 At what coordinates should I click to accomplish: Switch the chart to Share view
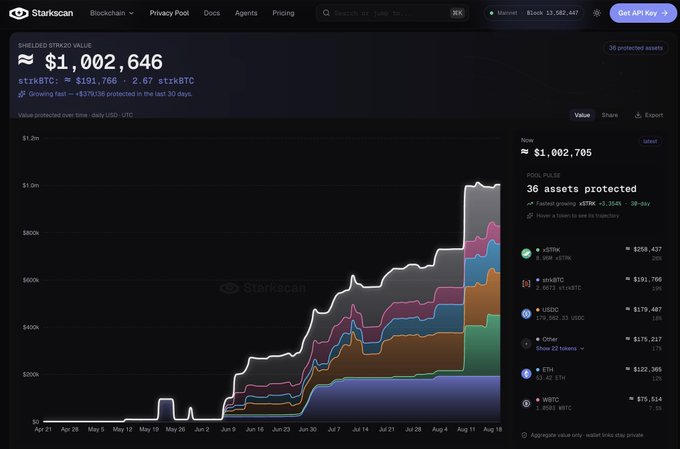point(609,115)
